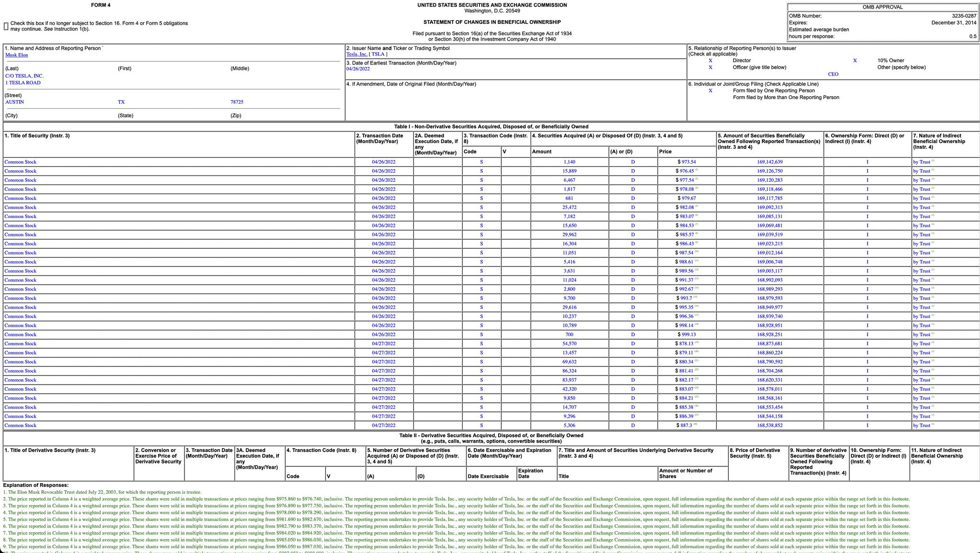Click footnote marker next to $878.13 price

click(697, 343)
